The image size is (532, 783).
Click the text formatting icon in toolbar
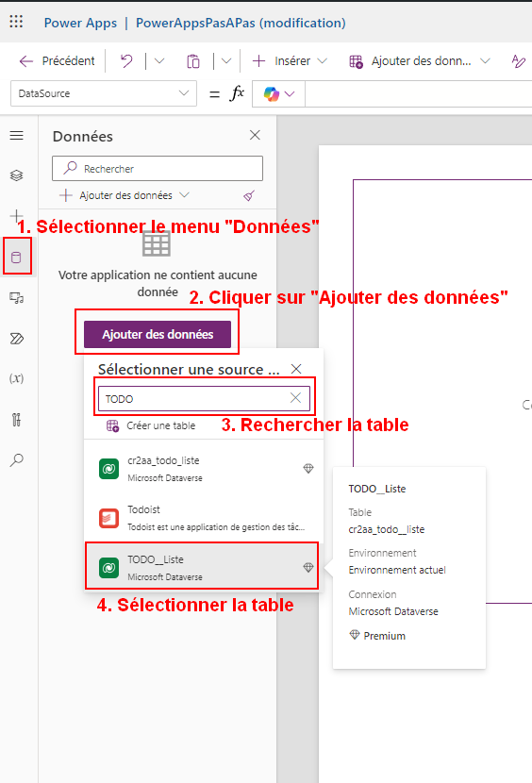point(519,61)
